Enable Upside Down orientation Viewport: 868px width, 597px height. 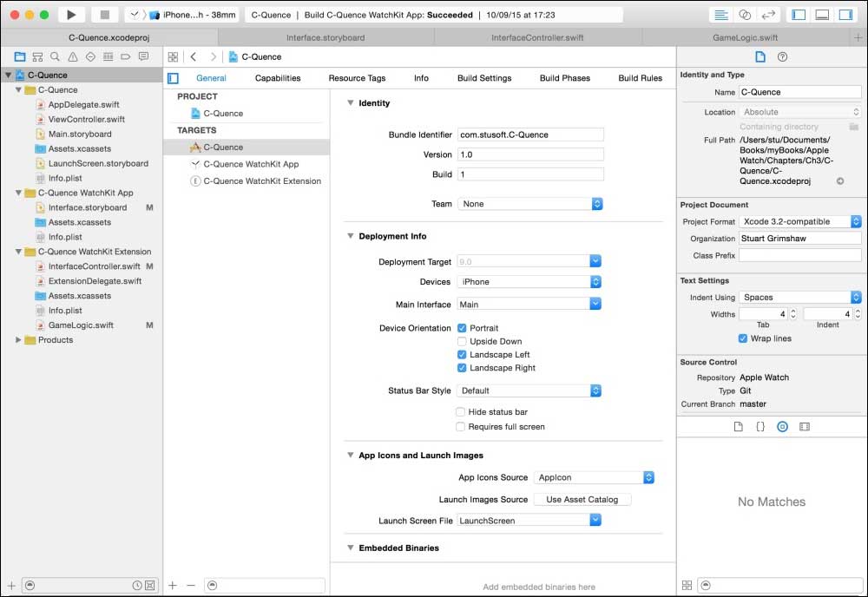point(462,341)
